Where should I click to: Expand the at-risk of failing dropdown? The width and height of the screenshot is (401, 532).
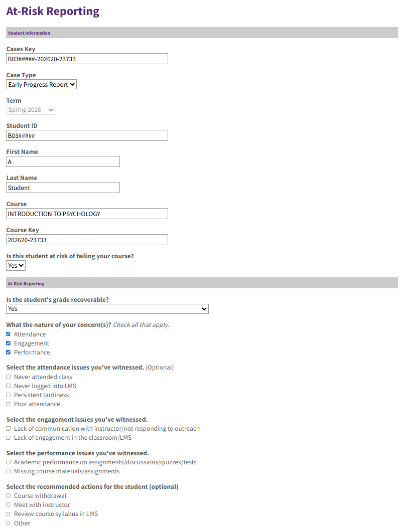16,266
